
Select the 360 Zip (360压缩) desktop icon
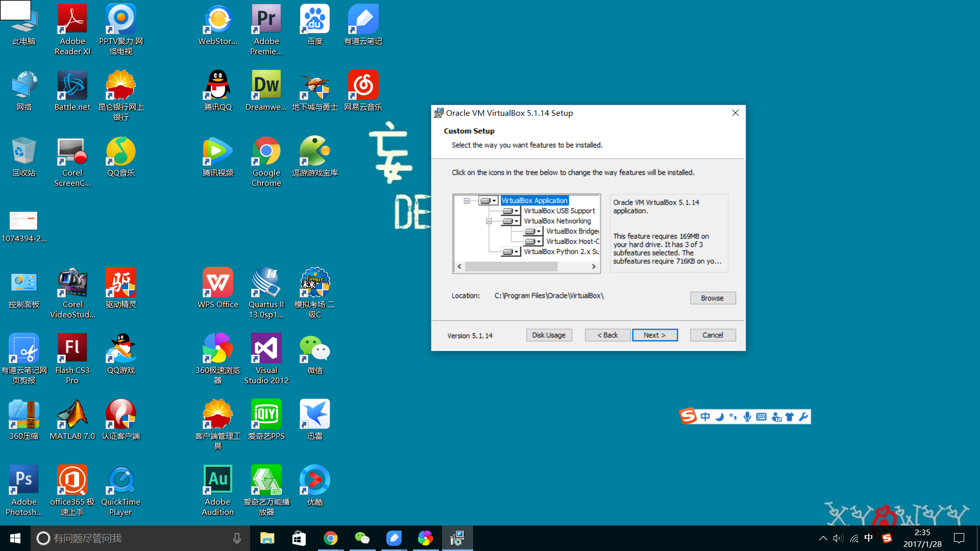pyautogui.click(x=24, y=420)
